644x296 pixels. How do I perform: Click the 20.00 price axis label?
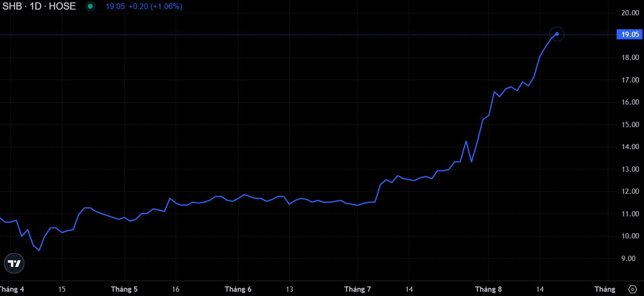point(630,13)
